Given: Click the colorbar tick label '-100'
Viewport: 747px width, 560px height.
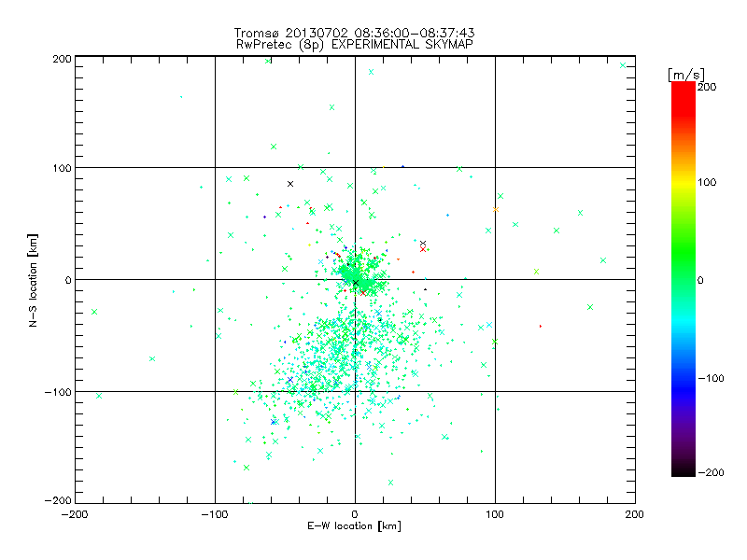Looking at the screenshot, I should point(711,379).
